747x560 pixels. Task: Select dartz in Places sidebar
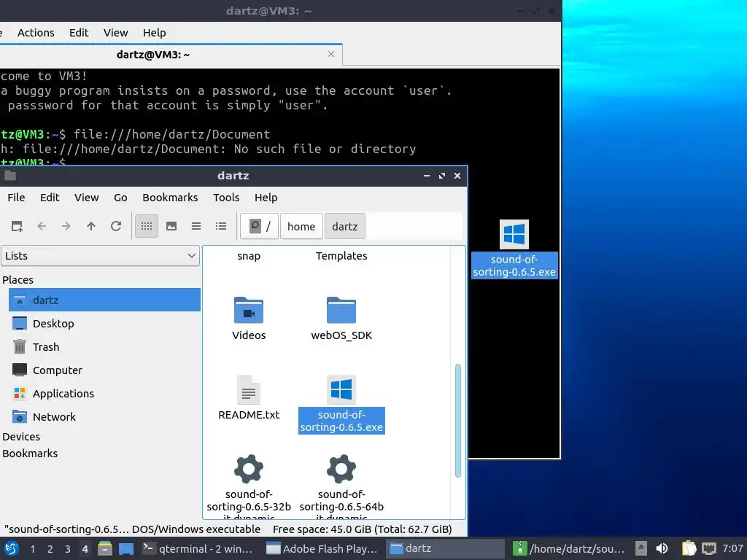tap(104, 300)
